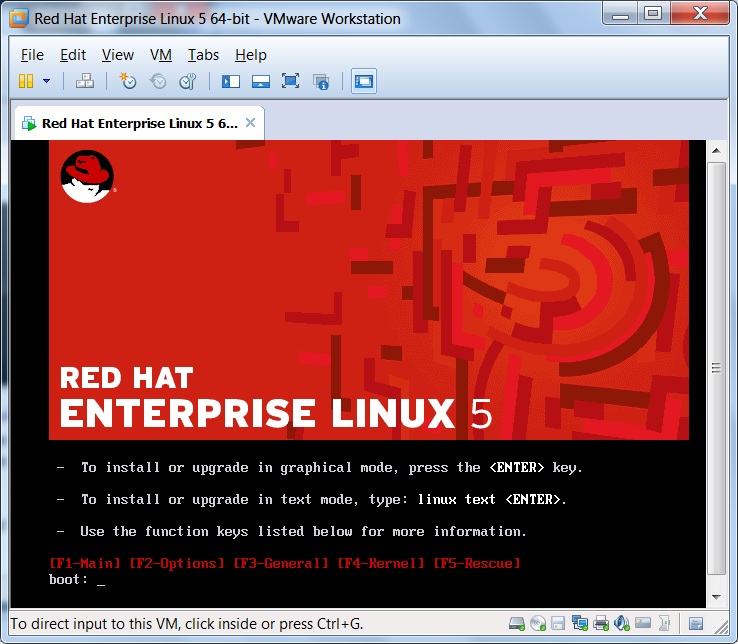
Task: Open the Tabs menu
Action: (x=203, y=55)
